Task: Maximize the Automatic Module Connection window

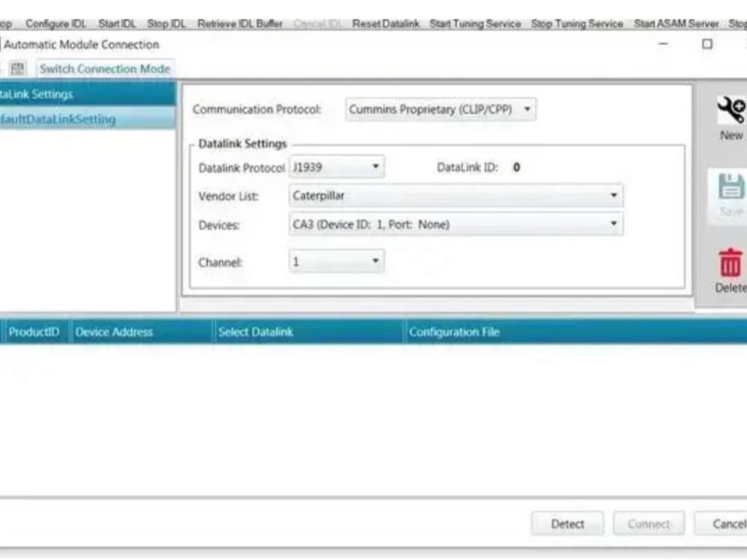Action: 707,44
